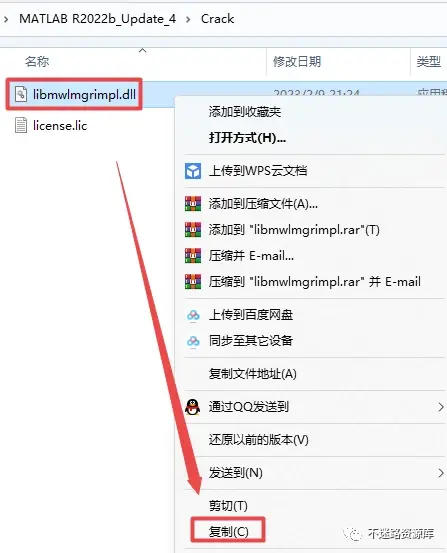Click WinRAR icon beside 添加到压缩文件(A)
This screenshot has width=447, height=553.
pos(193,203)
